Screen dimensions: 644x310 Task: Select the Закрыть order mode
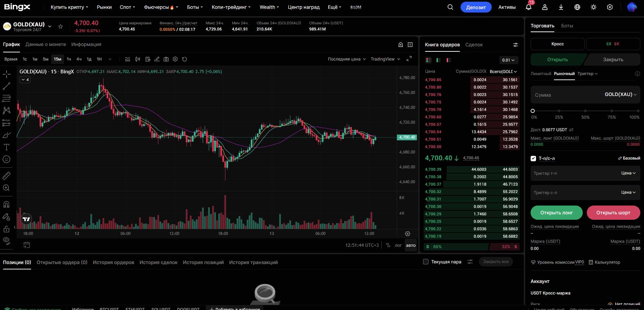pos(613,59)
